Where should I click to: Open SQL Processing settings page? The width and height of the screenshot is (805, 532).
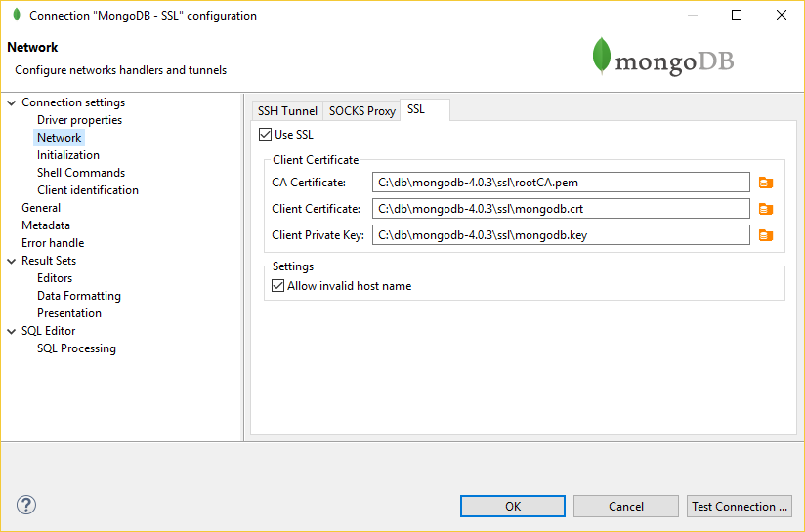click(x=76, y=348)
